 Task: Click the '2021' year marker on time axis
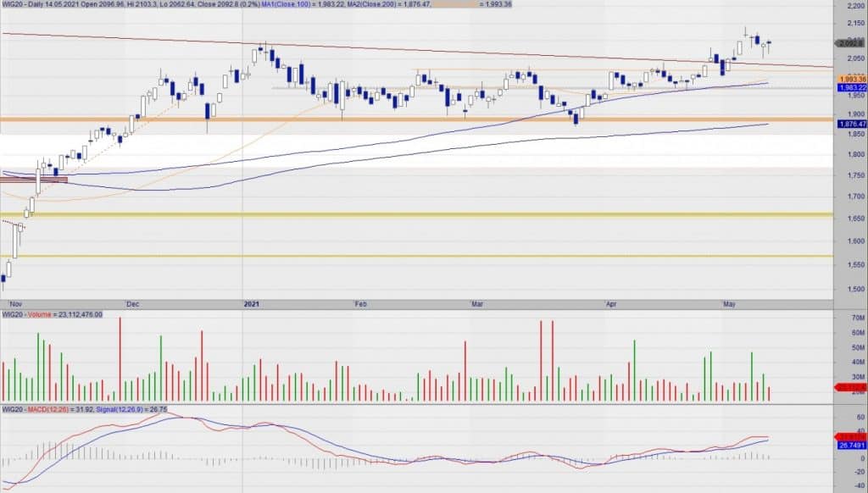[x=251, y=302]
